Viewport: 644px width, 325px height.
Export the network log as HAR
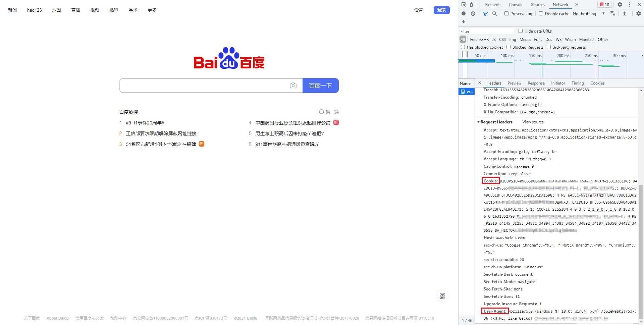click(x=464, y=22)
